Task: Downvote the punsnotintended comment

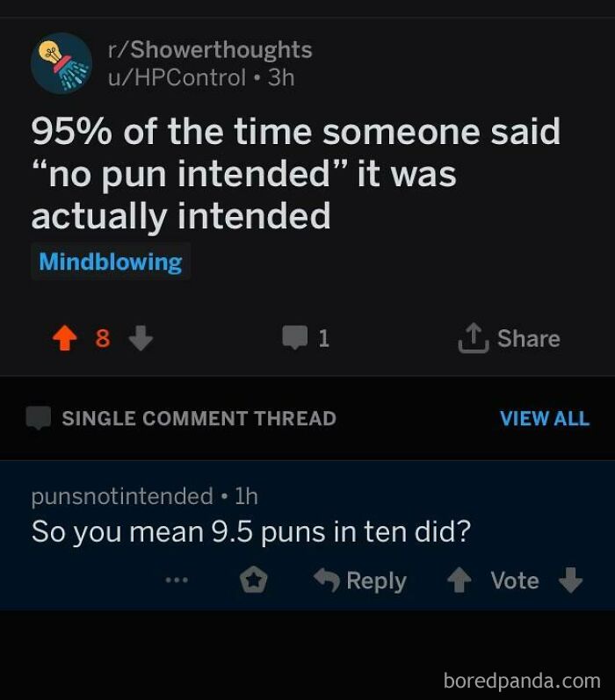Action: click(570, 581)
